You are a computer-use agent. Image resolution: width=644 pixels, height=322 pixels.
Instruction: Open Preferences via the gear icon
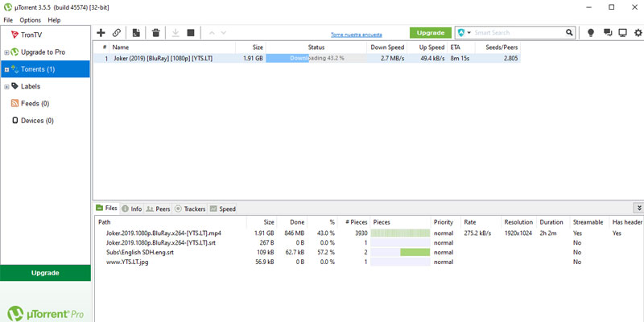638,33
